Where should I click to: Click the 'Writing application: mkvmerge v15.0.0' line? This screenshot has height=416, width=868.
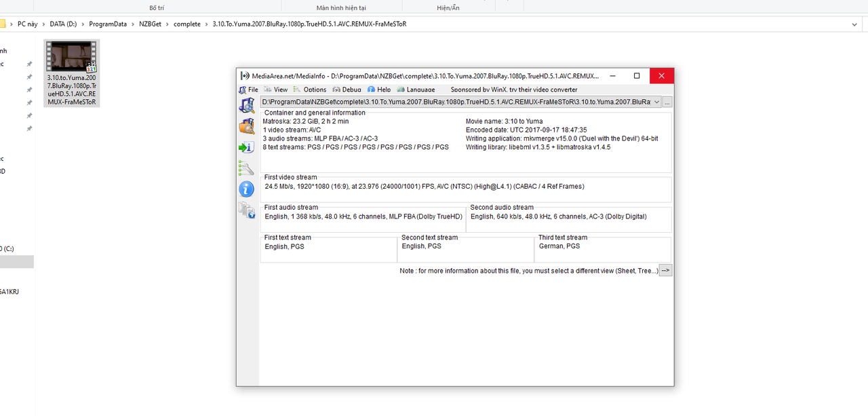coord(562,138)
